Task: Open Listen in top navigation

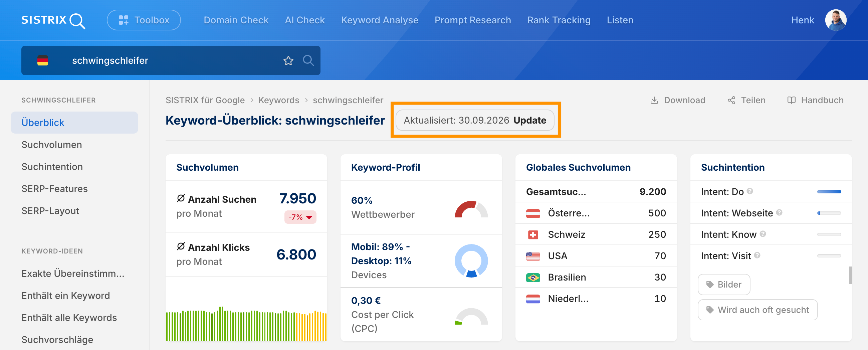Action: [620, 20]
